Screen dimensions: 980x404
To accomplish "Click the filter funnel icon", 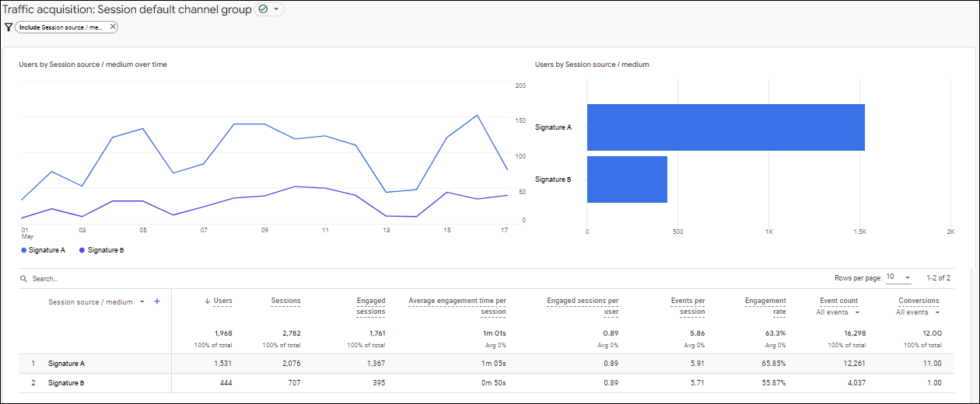I will point(9,27).
